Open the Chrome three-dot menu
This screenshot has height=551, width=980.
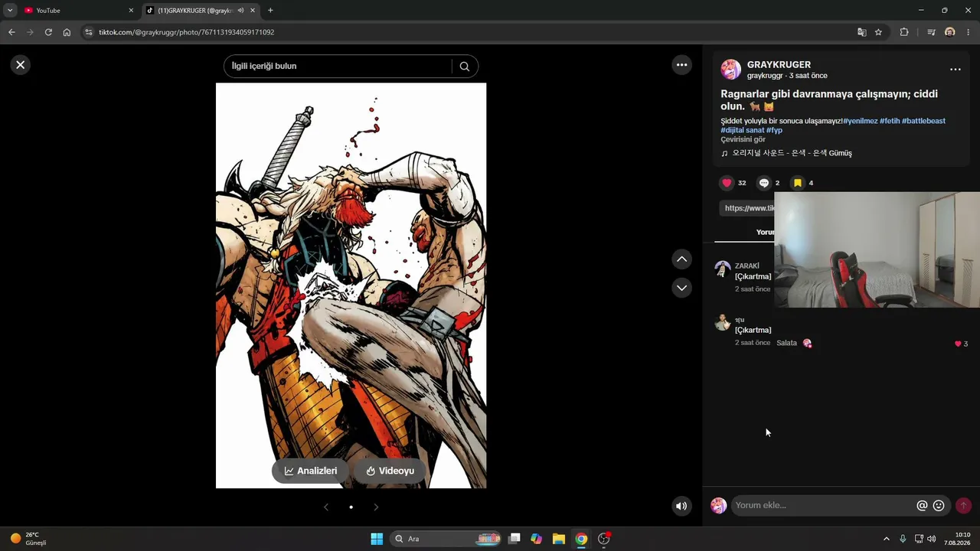click(969, 32)
